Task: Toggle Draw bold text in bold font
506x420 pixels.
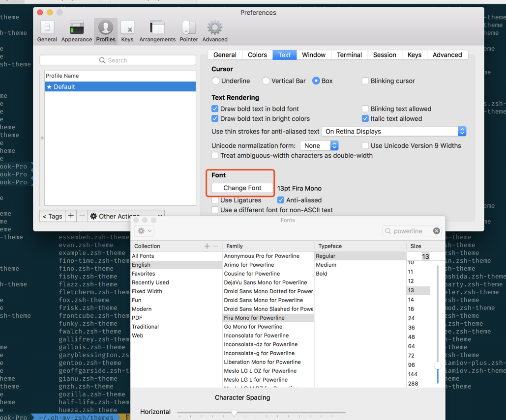Action: (x=215, y=109)
